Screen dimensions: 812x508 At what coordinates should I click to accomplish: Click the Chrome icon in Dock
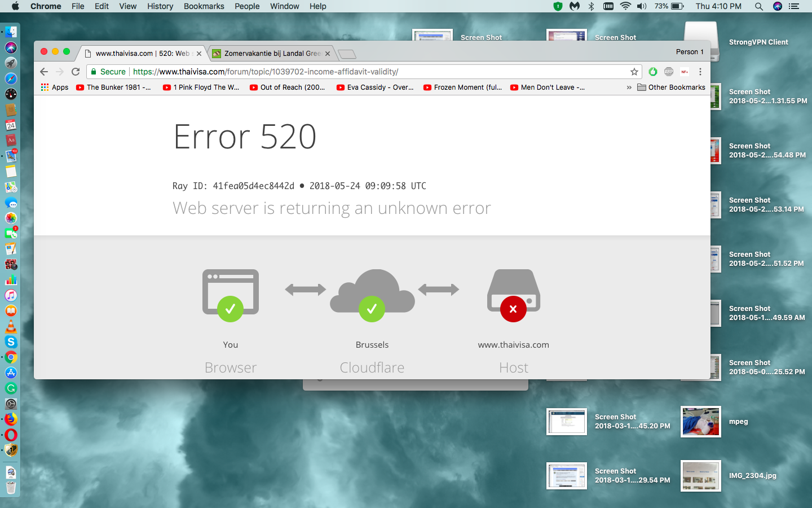[x=11, y=357]
